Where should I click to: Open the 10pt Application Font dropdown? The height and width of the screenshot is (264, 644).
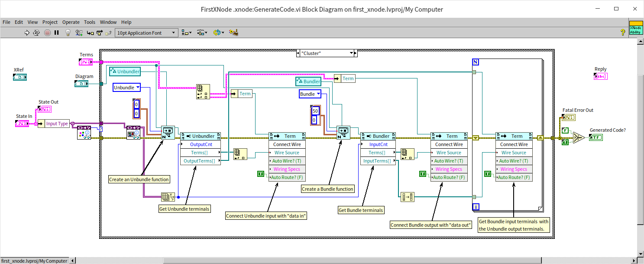tap(146, 33)
